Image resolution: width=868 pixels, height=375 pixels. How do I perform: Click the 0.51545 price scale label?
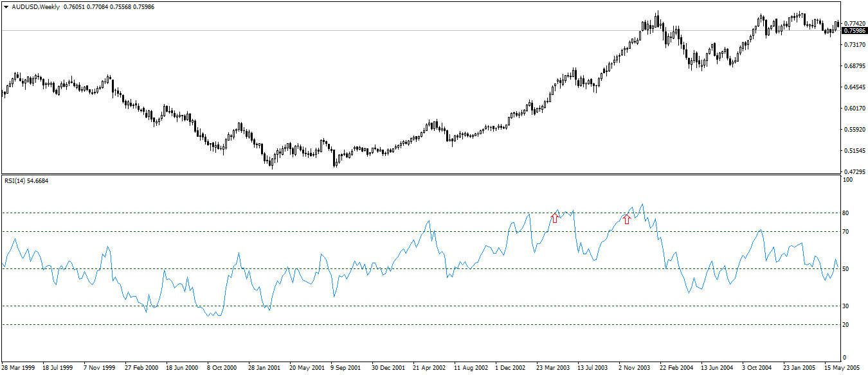pyautogui.click(x=854, y=150)
